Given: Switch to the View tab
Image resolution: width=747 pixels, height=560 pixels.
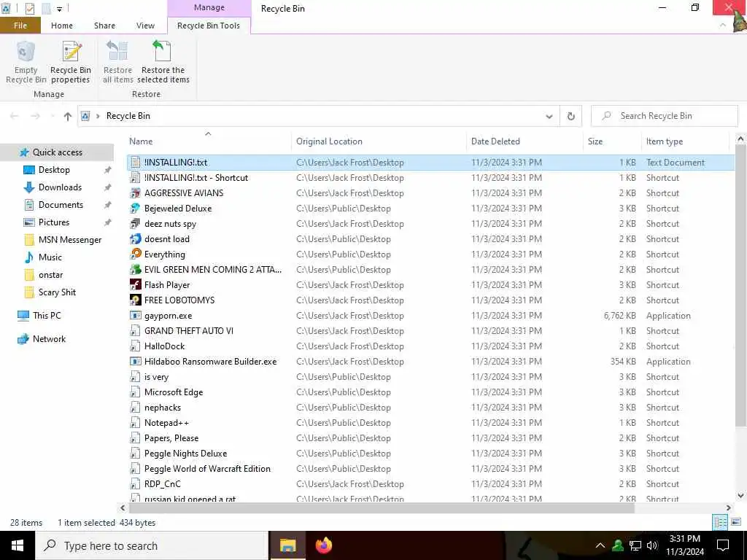Looking at the screenshot, I should click(x=145, y=26).
